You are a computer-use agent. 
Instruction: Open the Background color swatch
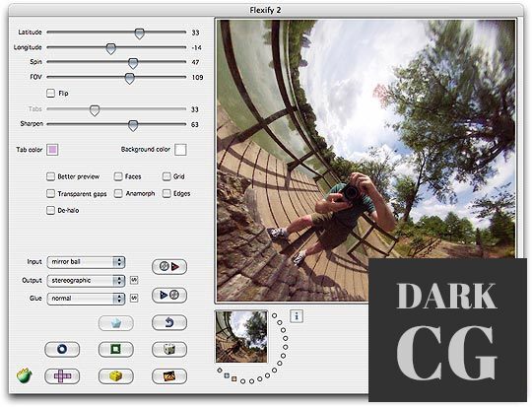click(x=180, y=150)
